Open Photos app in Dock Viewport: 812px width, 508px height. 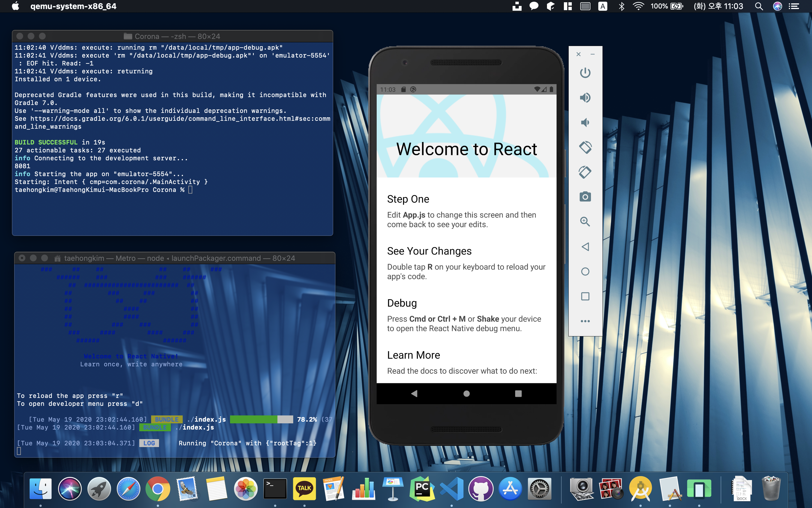246,489
